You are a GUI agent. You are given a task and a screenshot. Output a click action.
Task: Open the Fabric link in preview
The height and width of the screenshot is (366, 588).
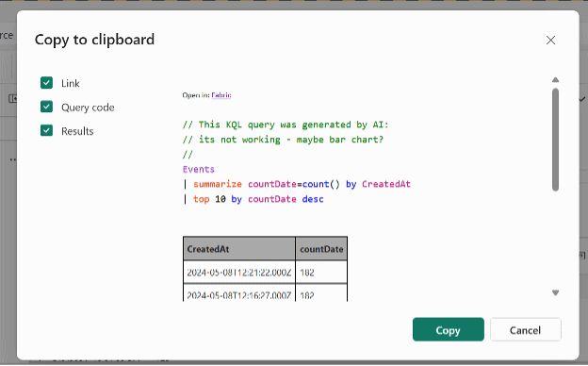(x=221, y=95)
